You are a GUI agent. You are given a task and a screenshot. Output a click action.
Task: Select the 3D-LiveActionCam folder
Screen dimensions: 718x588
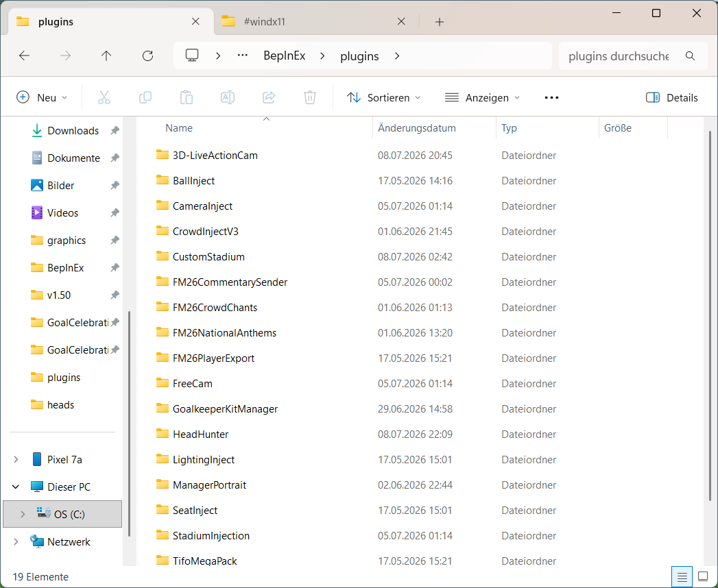pos(215,156)
